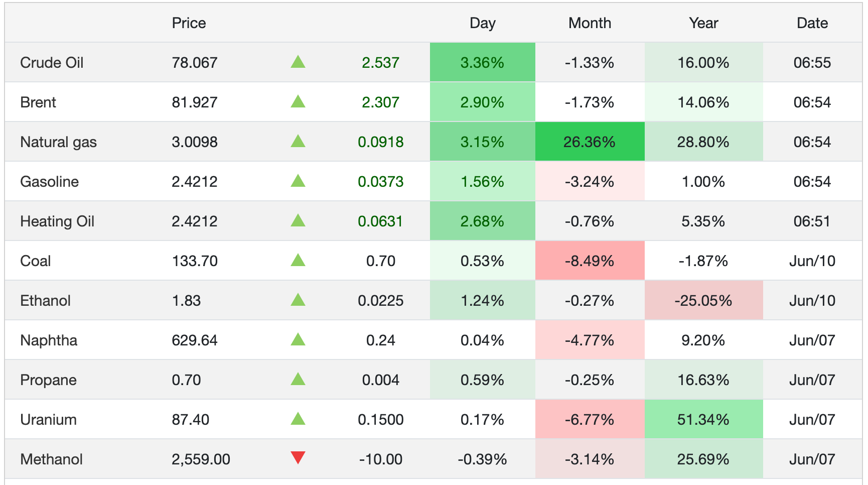The width and height of the screenshot is (868, 485).
Task: Select Methanol price 2,559.00
Action: point(201,459)
